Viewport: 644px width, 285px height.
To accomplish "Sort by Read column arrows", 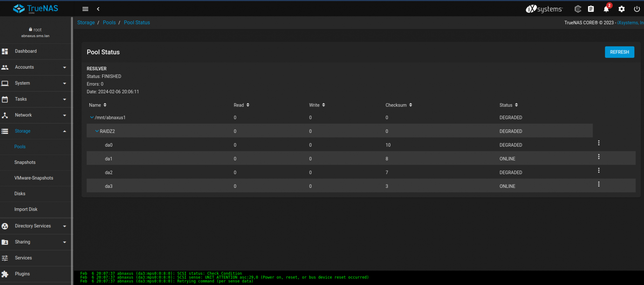I will [x=248, y=105].
